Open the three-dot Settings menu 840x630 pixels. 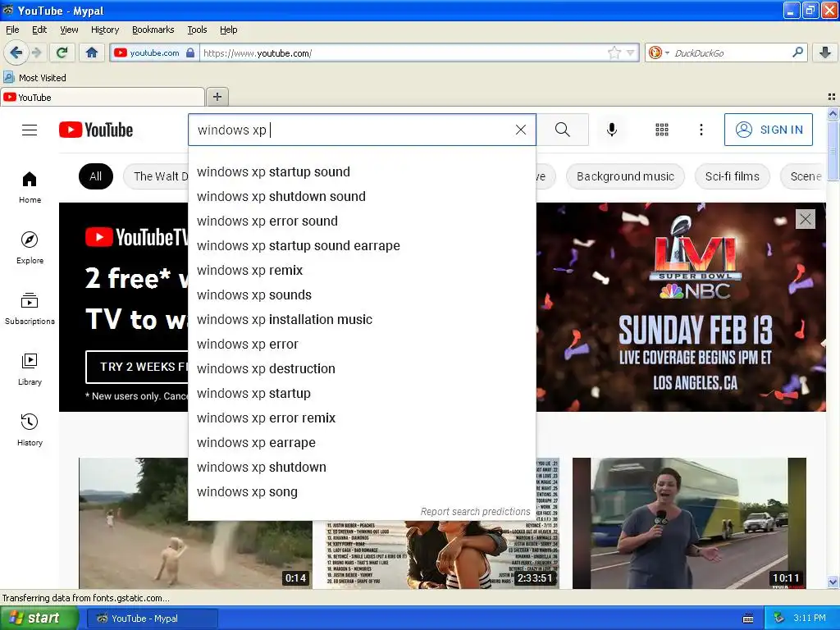point(701,130)
